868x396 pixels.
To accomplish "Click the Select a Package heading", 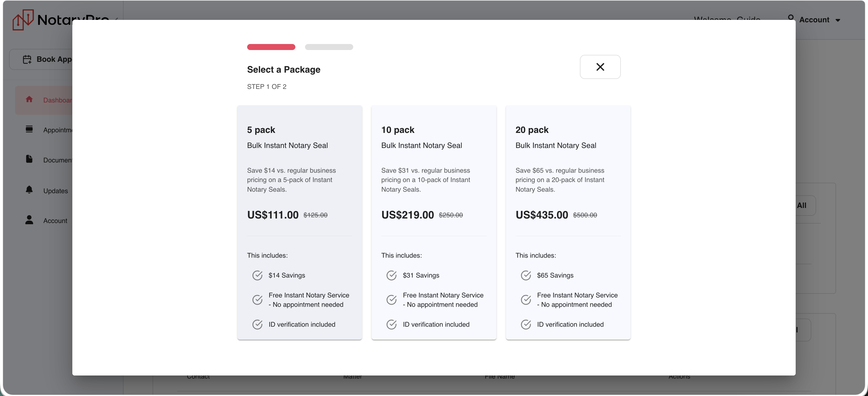I will pyautogui.click(x=283, y=69).
